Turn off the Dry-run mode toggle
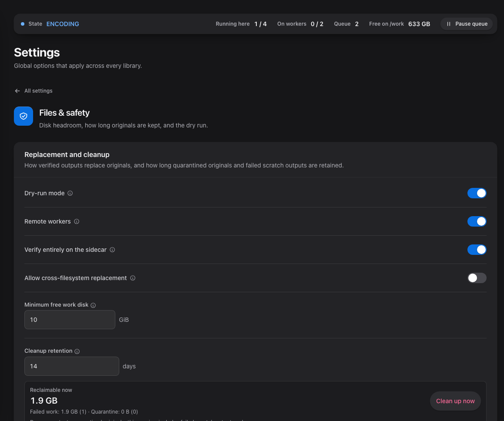504x421 pixels. [x=477, y=193]
